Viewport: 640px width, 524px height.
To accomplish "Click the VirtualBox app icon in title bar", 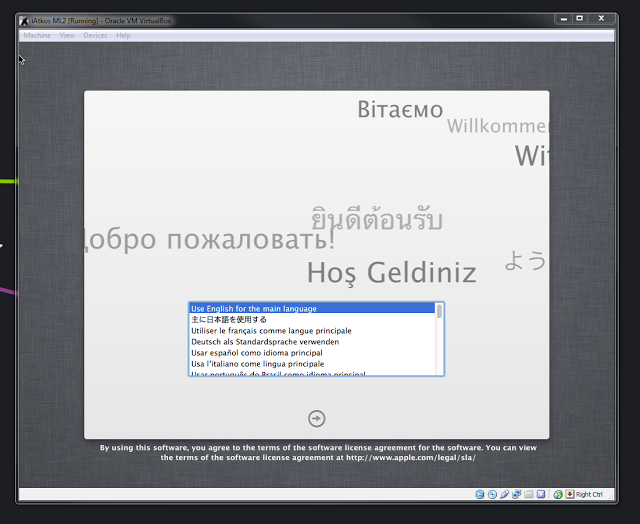I will [24, 21].
